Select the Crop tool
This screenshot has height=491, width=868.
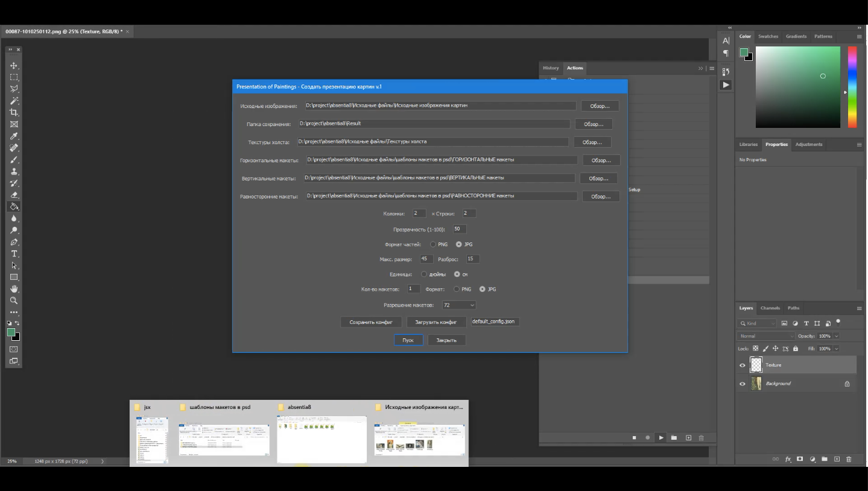[14, 113]
